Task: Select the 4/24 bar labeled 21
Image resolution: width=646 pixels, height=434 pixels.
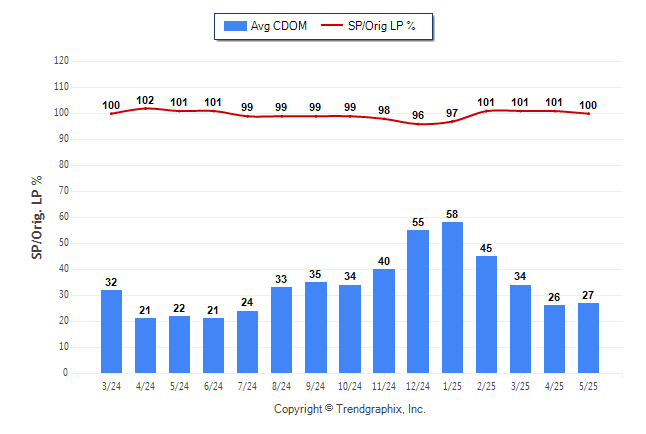Action: pos(145,345)
